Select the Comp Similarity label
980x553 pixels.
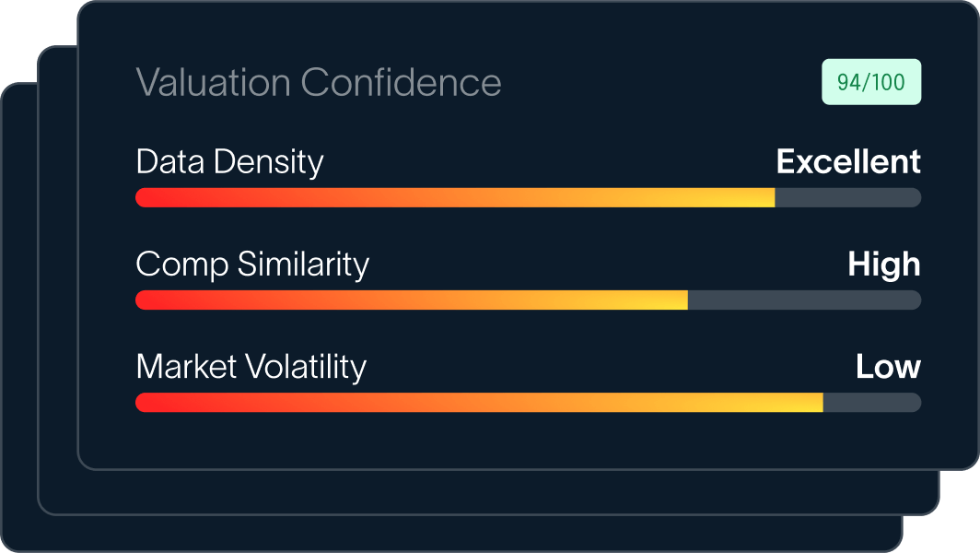[251, 265]
